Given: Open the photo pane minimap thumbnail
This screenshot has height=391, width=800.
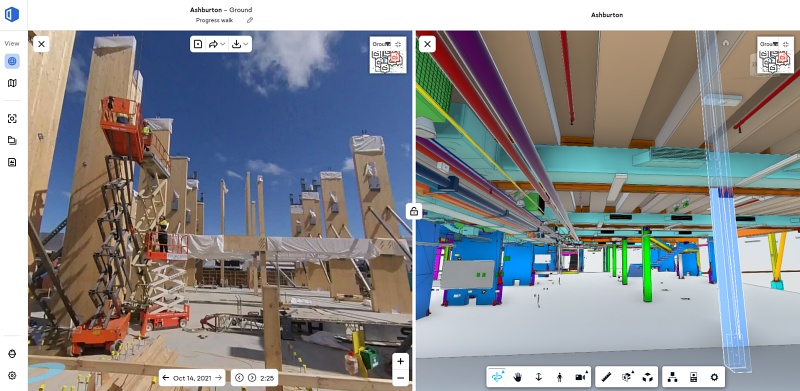Looking at the screenshot, I should pyautogui.click(x=388, y=55).
